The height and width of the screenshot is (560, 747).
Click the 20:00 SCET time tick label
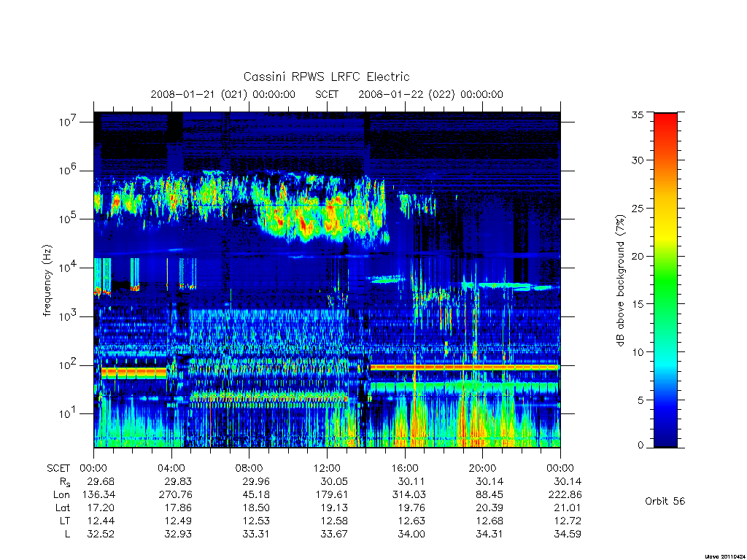click(483, 468)
